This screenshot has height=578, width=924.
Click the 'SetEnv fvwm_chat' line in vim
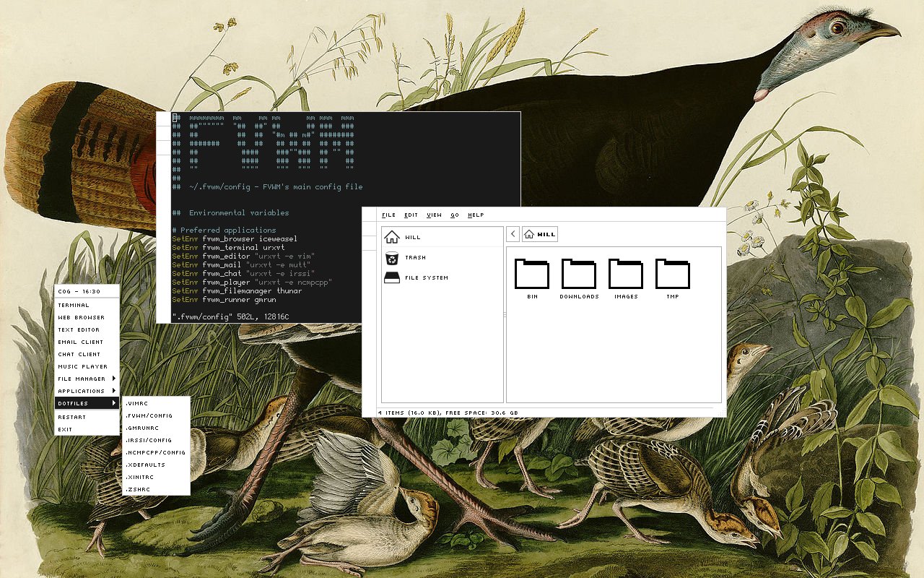point(243,273)
